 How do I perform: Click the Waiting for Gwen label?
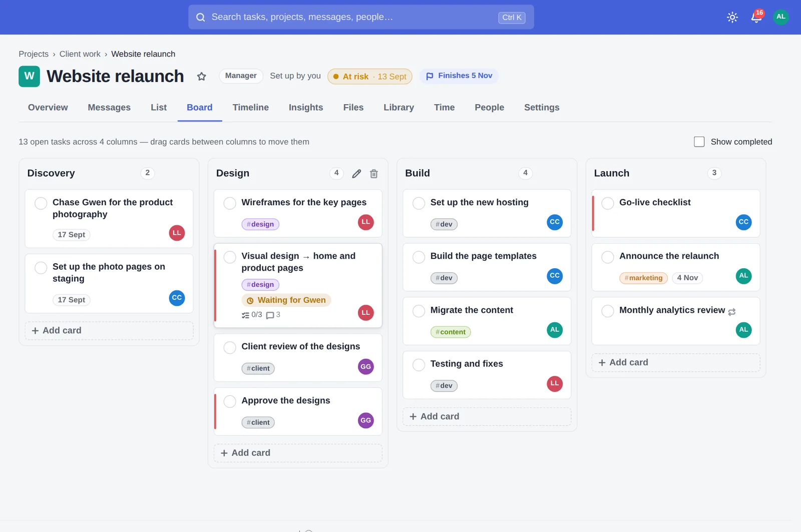pyautogui.click(x=286, y=300)
